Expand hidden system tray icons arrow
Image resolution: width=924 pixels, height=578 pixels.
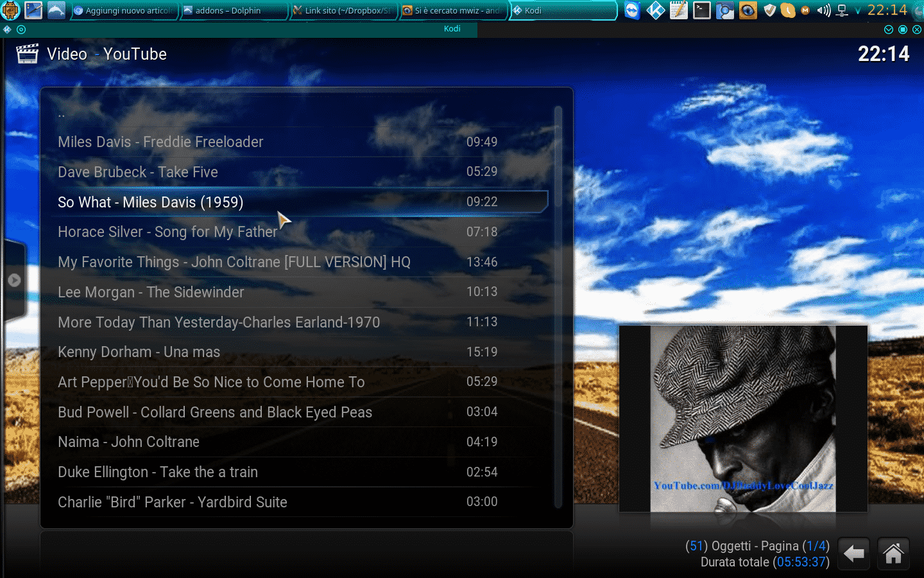tap(858, 11)
